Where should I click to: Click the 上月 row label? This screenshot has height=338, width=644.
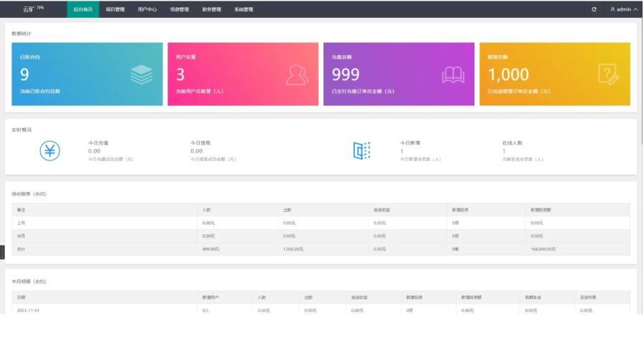[21, 223]
